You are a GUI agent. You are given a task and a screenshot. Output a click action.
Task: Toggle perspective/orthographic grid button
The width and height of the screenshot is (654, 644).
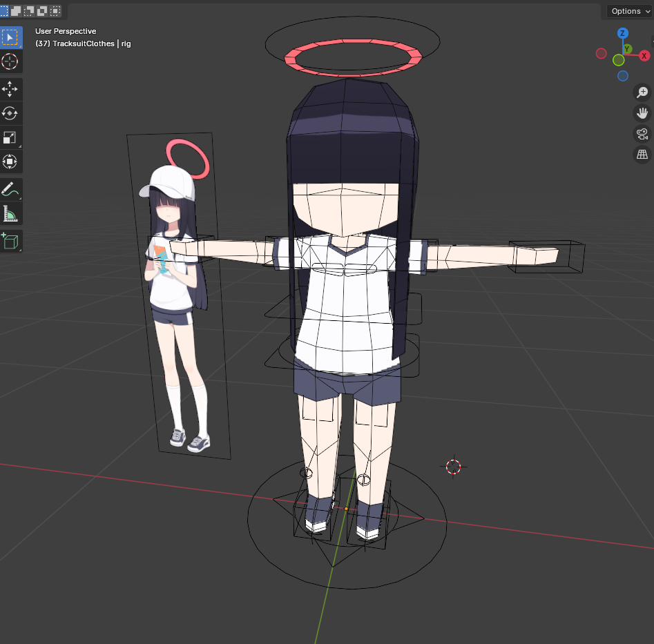pyautogui.click(x=642, y=155)
